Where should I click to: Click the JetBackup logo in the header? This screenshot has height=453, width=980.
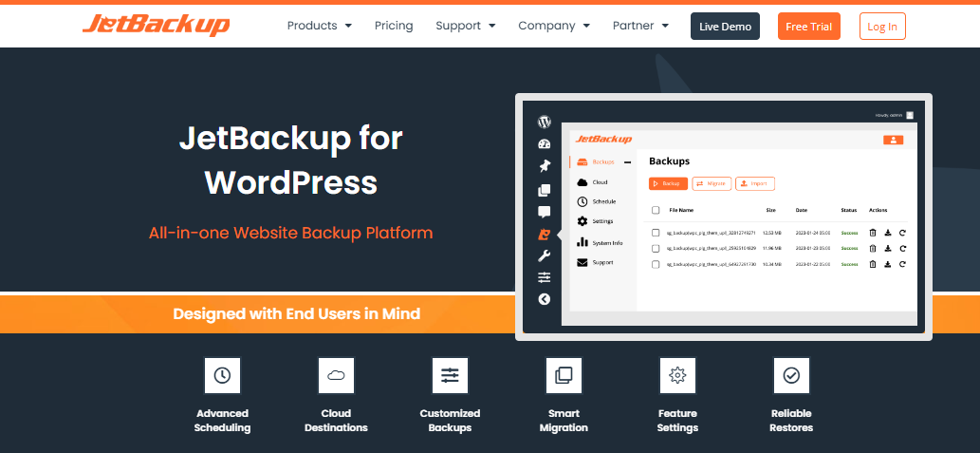(x=157, y=25)
